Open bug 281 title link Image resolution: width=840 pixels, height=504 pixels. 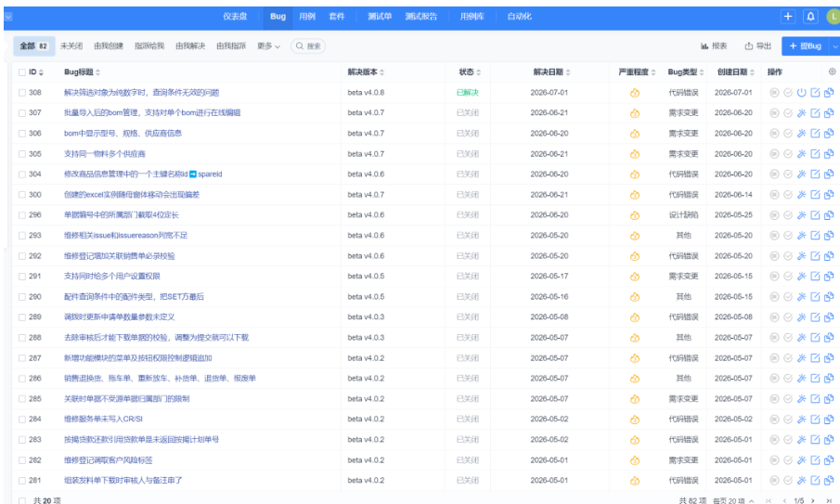pyautogui.click(x=123, y=481)
